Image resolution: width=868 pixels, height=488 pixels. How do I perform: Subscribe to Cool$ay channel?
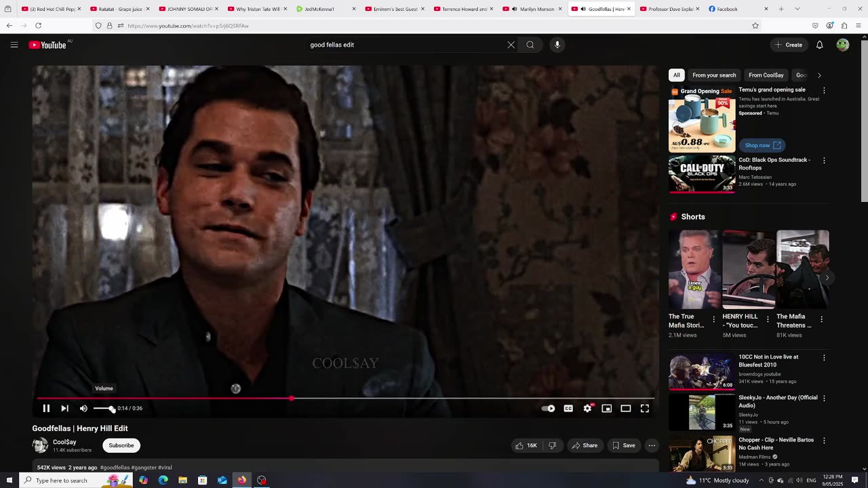[x=121, y=445]
